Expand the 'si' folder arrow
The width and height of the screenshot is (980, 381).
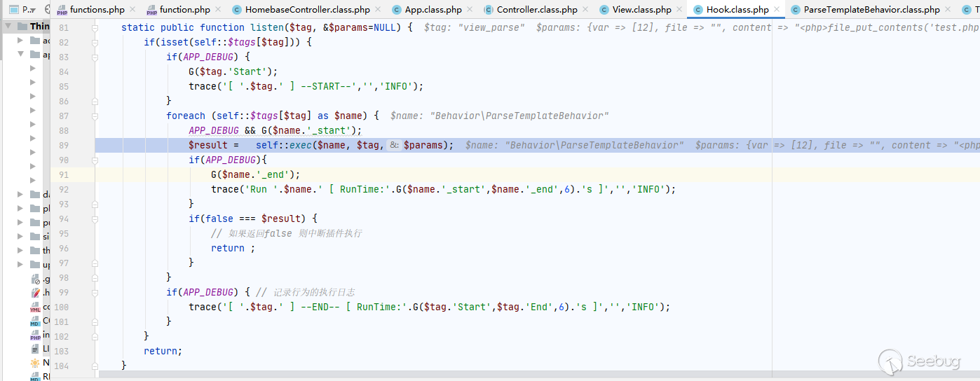point(20,236)
